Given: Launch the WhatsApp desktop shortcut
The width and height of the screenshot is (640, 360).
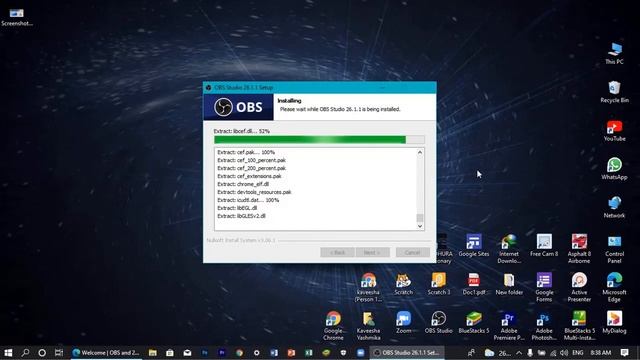Looking at the screenshot, I should click(614, 168).
